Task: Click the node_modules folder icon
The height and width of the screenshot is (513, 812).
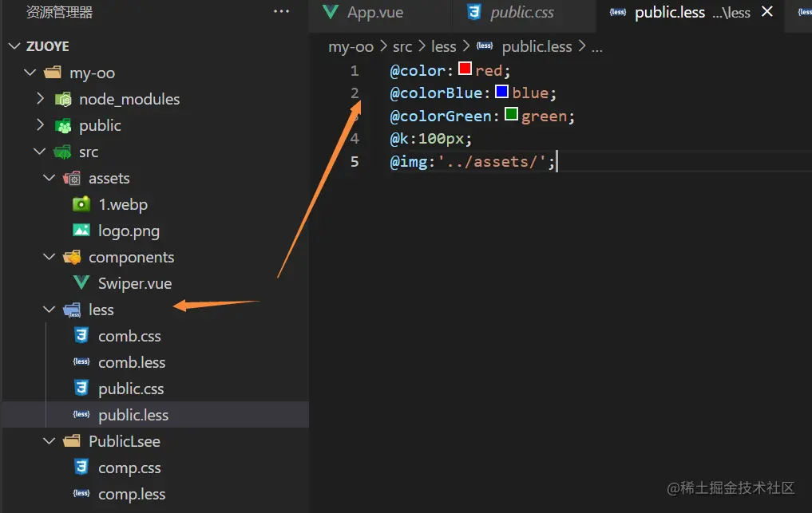Action: [63, 99]
